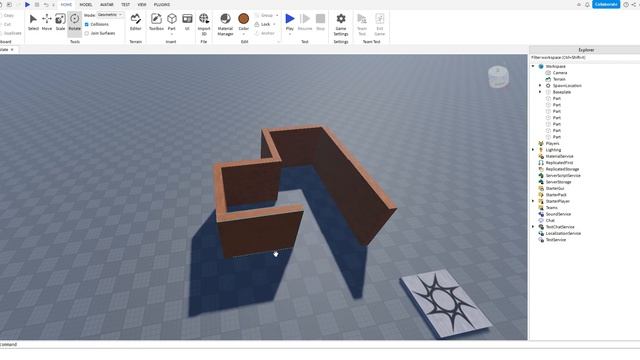Select StarterGui in Explorer
Image resolution: width=640 pixels, height=360 pixels.
[x=551, y=189]
